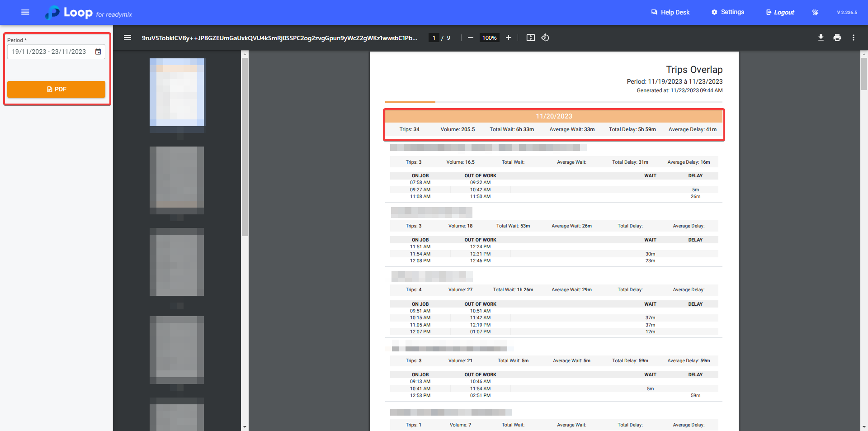Open Settings from the top bar
868x431 pixels.
[727, 12]
